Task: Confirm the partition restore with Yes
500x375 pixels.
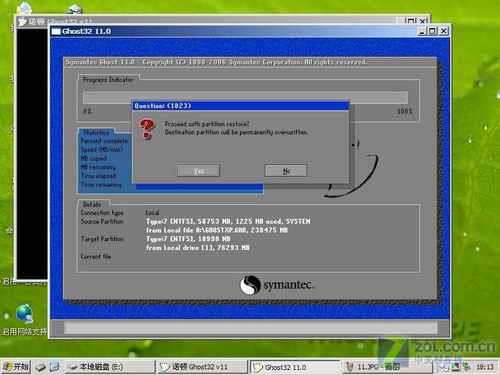Action: [199, 171]
